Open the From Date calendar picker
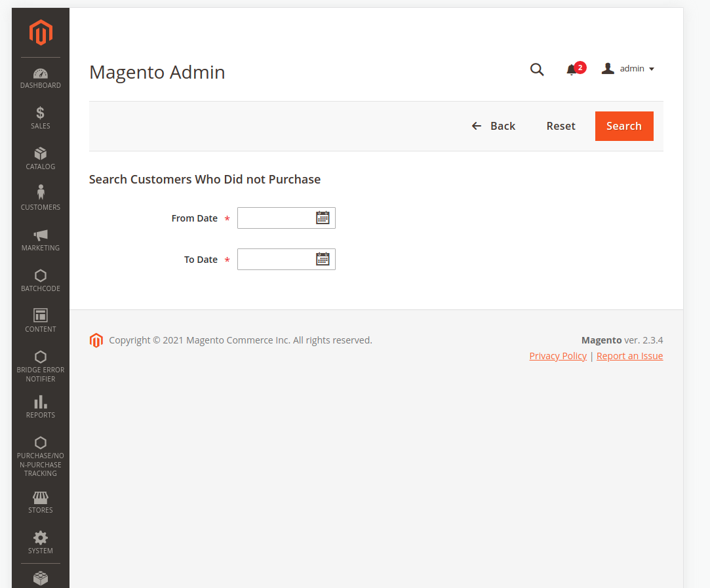710x588 pixels. pos(323,218)
